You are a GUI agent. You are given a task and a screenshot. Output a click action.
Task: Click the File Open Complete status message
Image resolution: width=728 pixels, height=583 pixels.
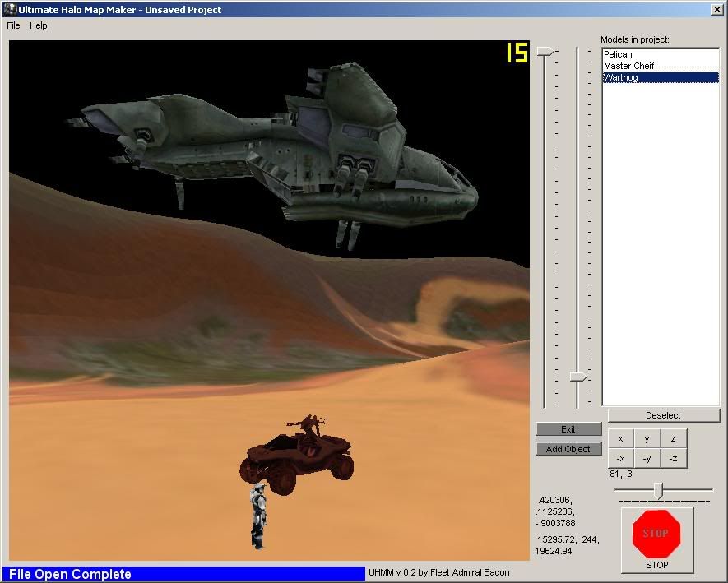70,574
